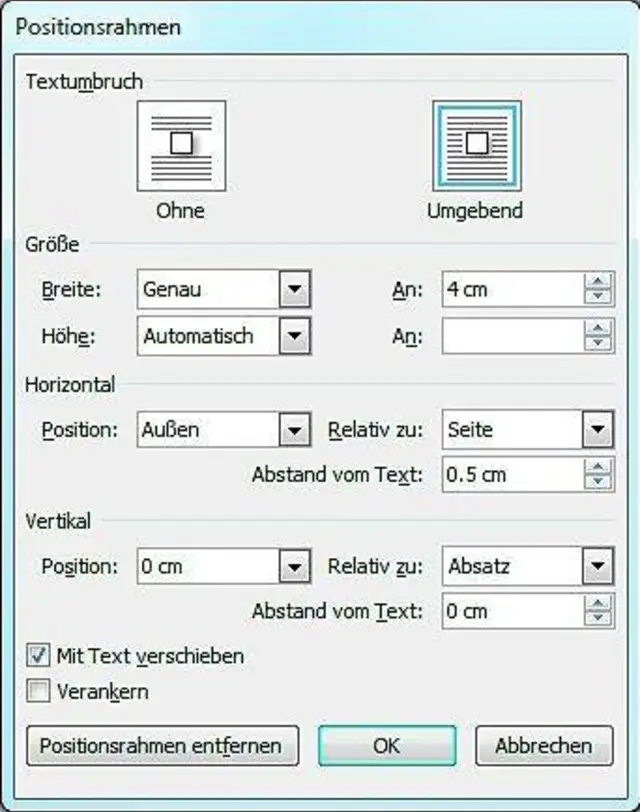Image resolution: width=640 pixels, height=812 pixels.
Task: Open horizontal Position dropdown showing Außen
Action: tap(293, 431)
